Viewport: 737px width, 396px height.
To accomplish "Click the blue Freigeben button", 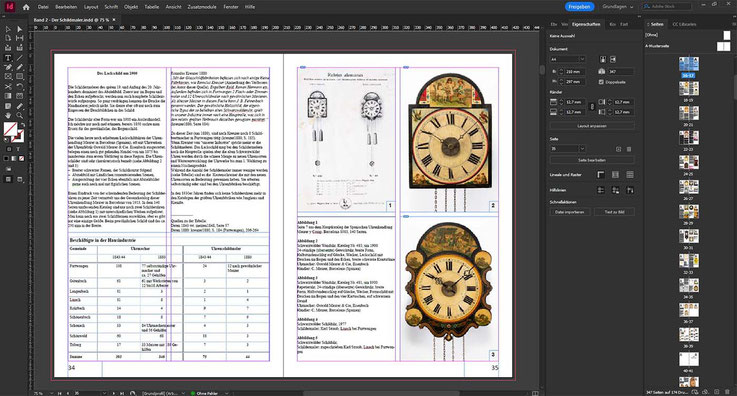I will 579,7.
